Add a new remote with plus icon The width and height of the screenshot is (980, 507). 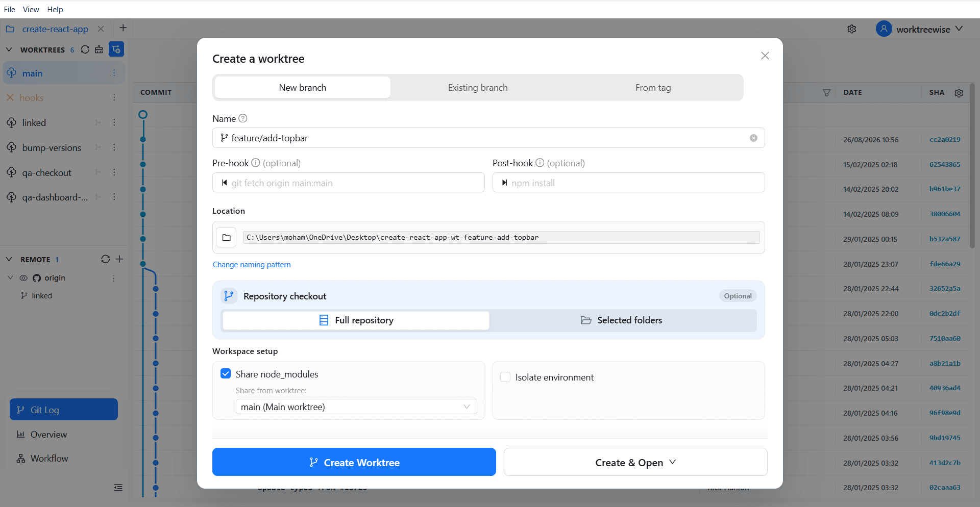pos(119,259)
